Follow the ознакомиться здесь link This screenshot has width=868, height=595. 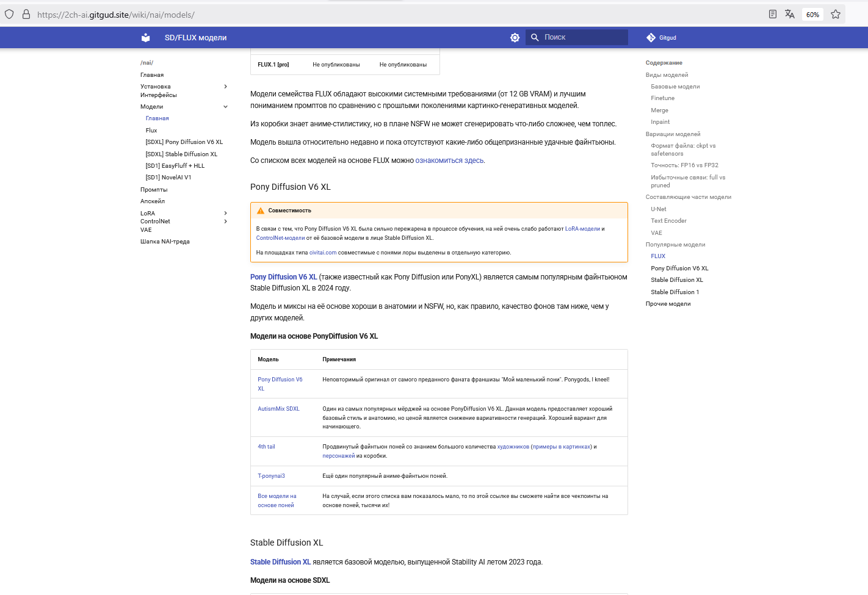coord(449,160)
